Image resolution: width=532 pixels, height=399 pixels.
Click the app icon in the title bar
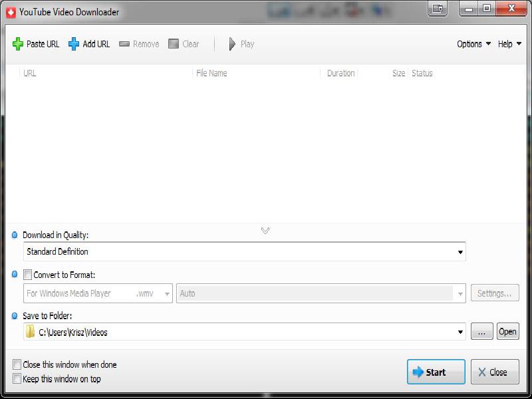tap(11, 13)
